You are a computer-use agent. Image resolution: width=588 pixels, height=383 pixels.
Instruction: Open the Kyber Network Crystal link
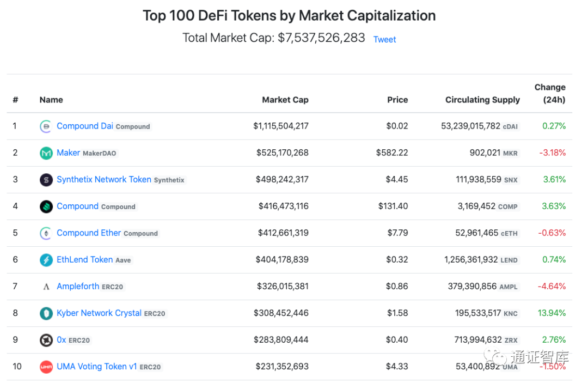pos(99,313)
